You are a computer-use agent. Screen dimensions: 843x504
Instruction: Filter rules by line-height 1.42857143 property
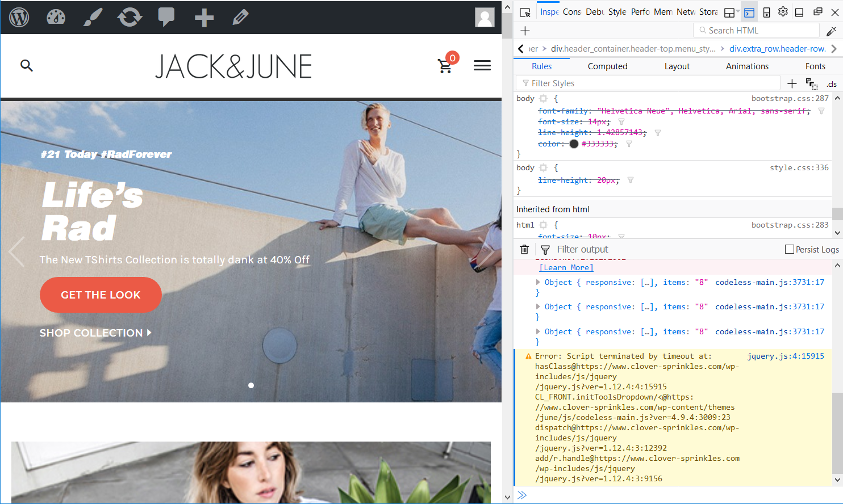coord(658,133)
